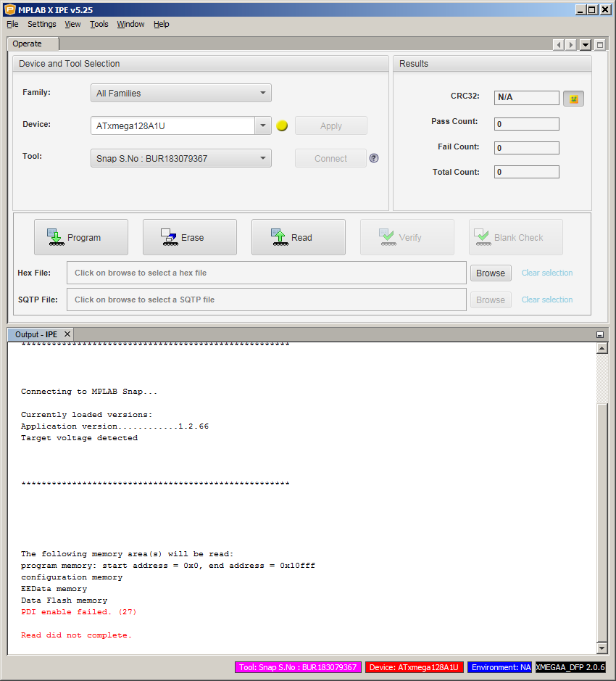Expand the Device combo box arrow

263,125
